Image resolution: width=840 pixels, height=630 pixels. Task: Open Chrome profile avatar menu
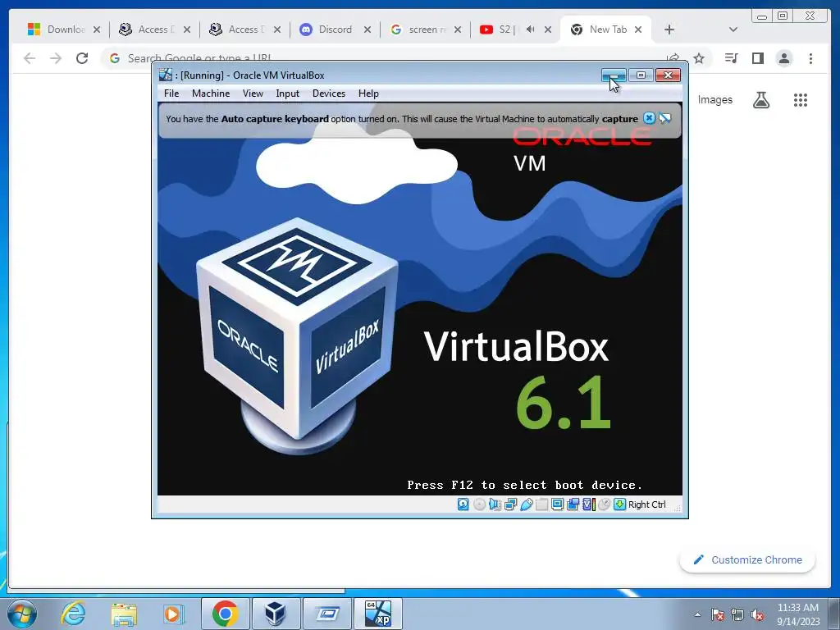(784, 58)
